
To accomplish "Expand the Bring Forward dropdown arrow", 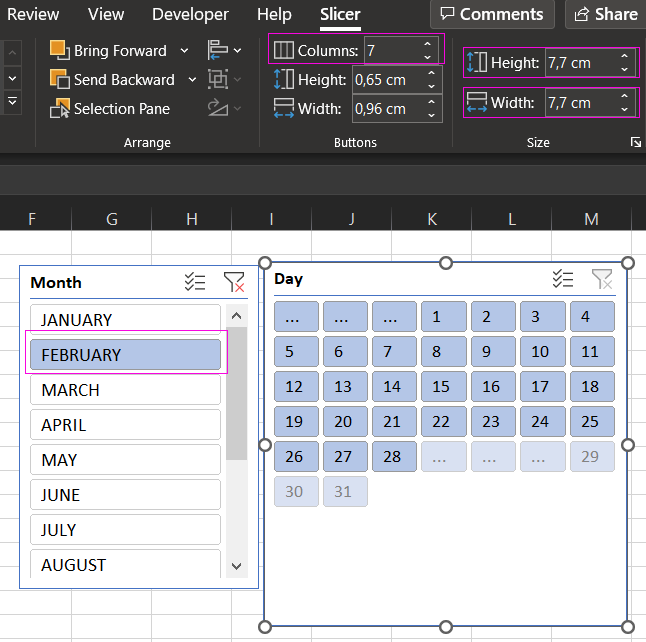I will point(184,50).
